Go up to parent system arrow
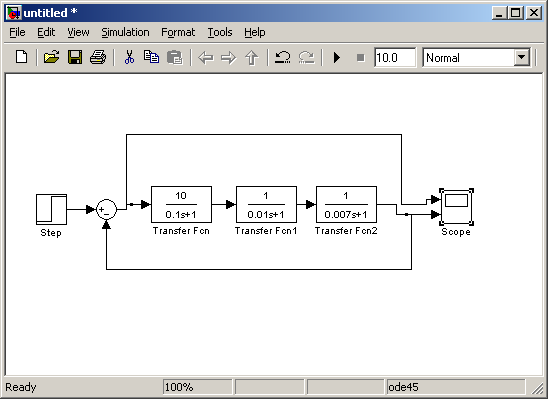The height and width of the screenshot is (399, 548). (x=252, y=57)
